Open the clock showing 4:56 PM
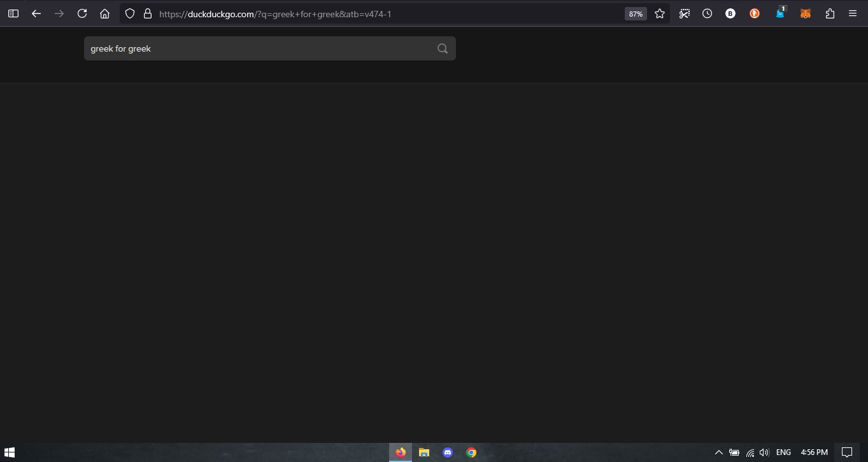This screenshot has width=868, height=462. (x=815, y=452)
